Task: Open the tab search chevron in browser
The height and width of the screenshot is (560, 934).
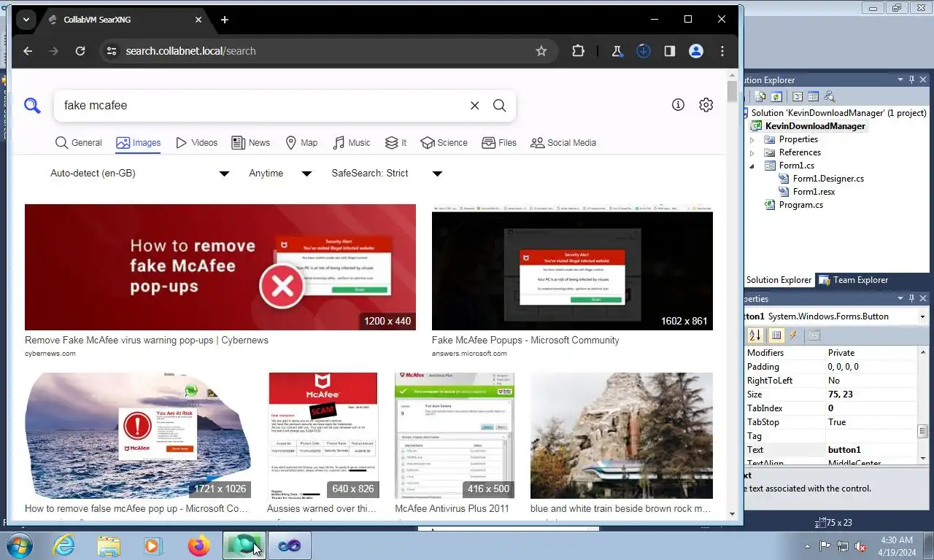Action: click(x=26, y=20)
